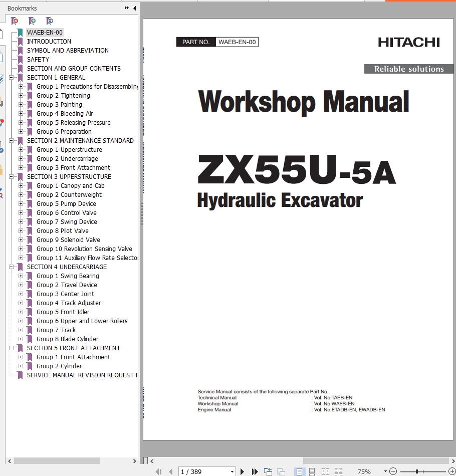Click the next view icon

(281, 471)
